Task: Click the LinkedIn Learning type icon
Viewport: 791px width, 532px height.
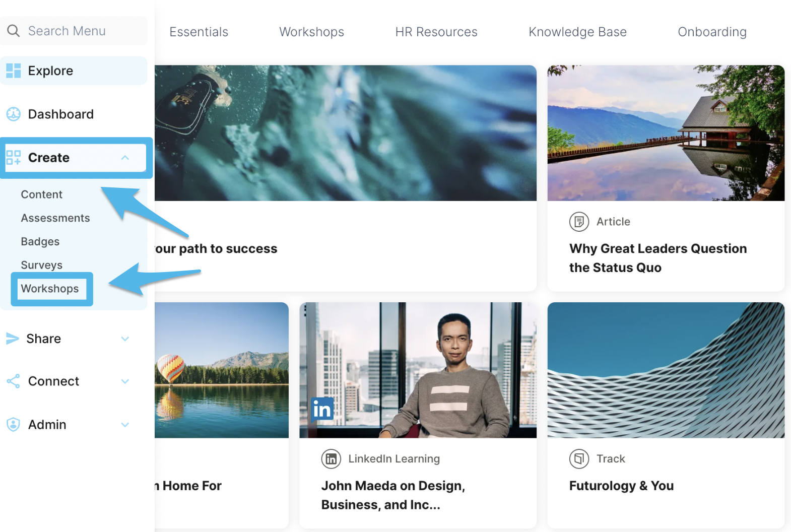Action: click(x=331, y=459)
